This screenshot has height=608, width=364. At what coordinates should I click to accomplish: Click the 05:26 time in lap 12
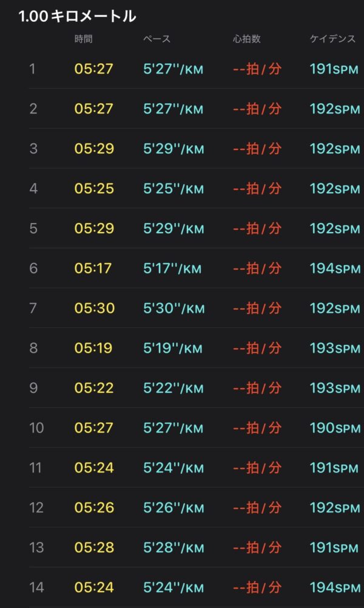pyautogui.click(x=94, y=508)
